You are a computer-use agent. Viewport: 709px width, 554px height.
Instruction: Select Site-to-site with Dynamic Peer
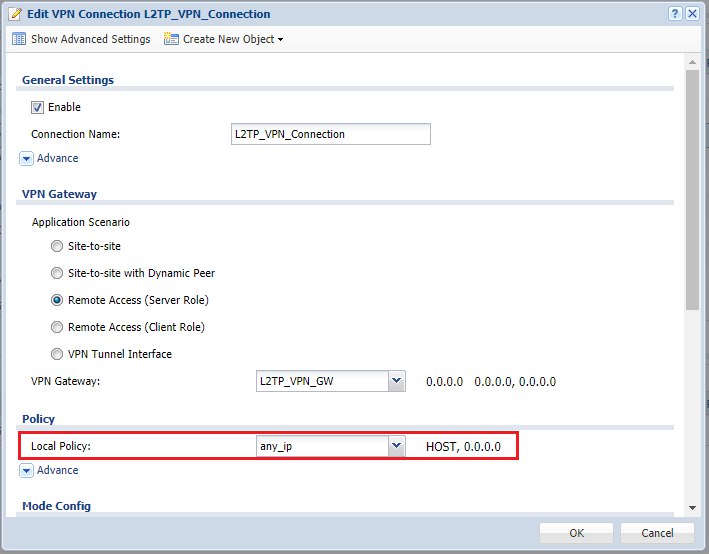tap(57, 273)
